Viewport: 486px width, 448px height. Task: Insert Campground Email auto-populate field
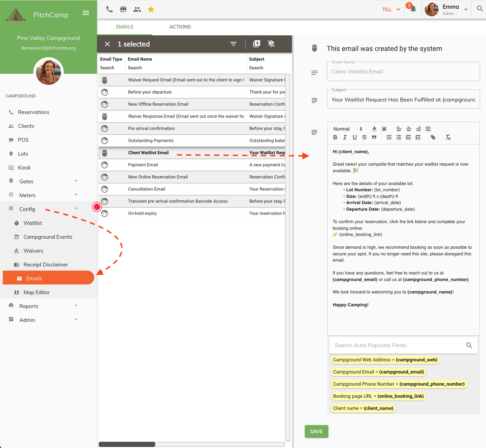(x=378, y=372)
